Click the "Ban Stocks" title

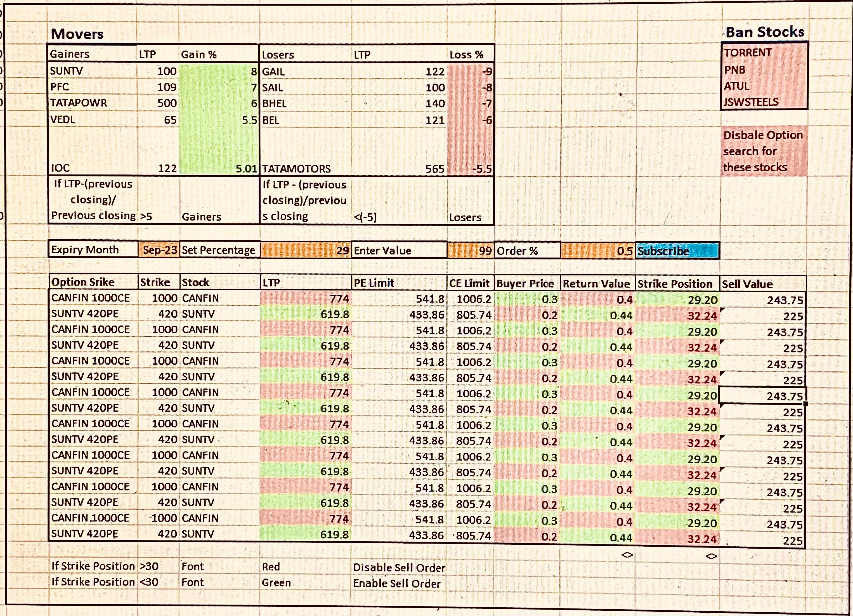coord(765,32)
